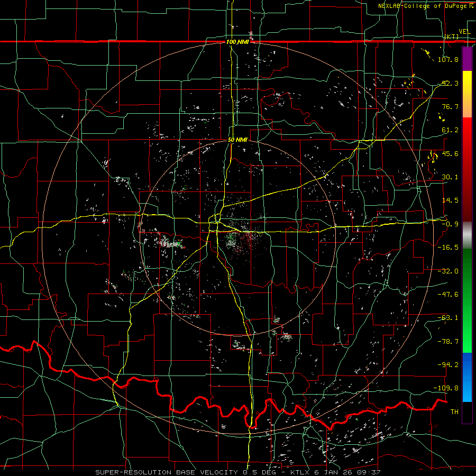476x476 pixels.
Task: Select the 45.6 velocity scale value
Action: click(450, 153)
